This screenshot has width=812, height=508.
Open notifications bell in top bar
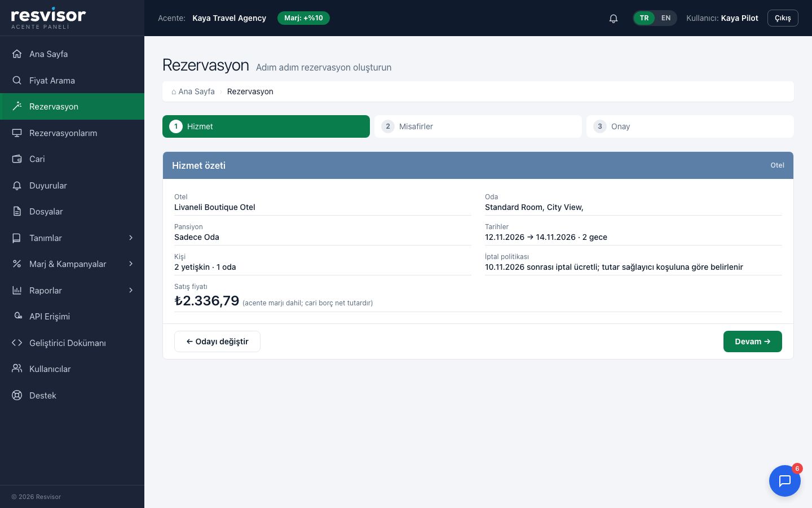[614, 18]
